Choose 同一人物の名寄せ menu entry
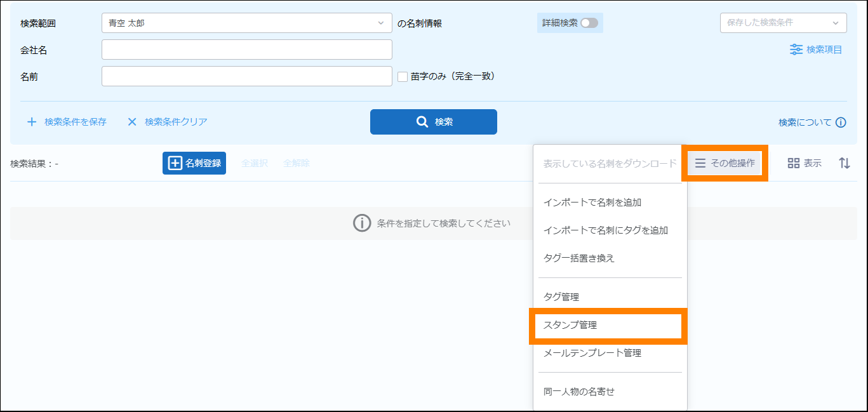 [578, 392]
